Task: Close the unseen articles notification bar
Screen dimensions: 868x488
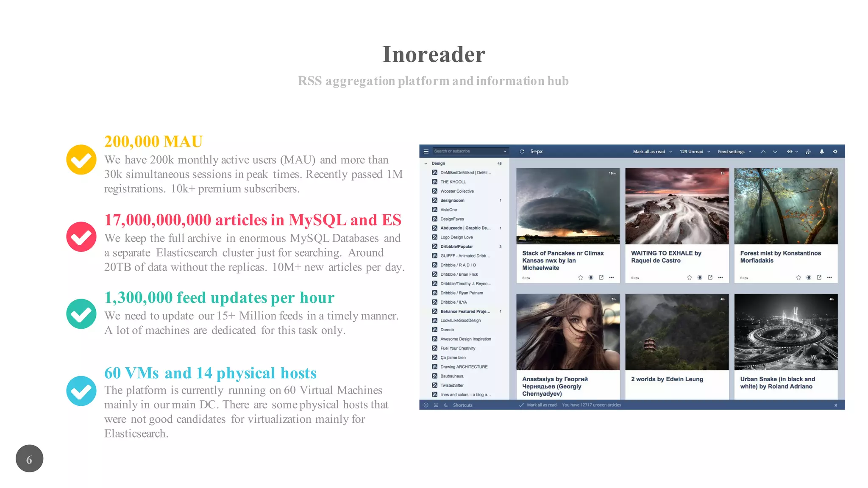Action: pyautogui.click(x=836, y=405)
